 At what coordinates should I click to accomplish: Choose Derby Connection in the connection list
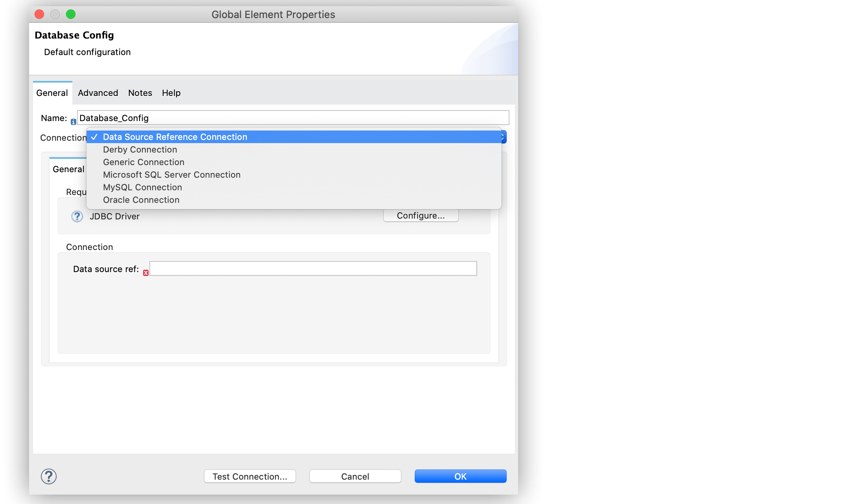pos(140,149)
